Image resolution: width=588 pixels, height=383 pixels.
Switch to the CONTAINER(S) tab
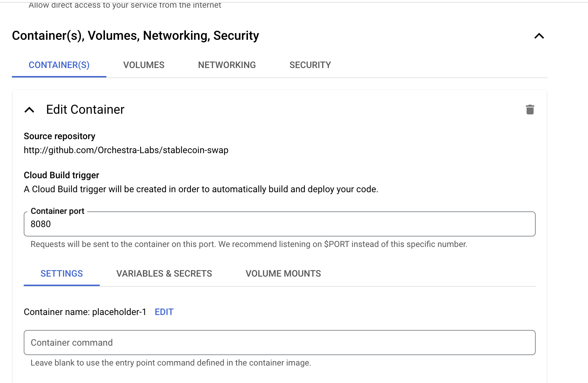click(x=59, y=65)
